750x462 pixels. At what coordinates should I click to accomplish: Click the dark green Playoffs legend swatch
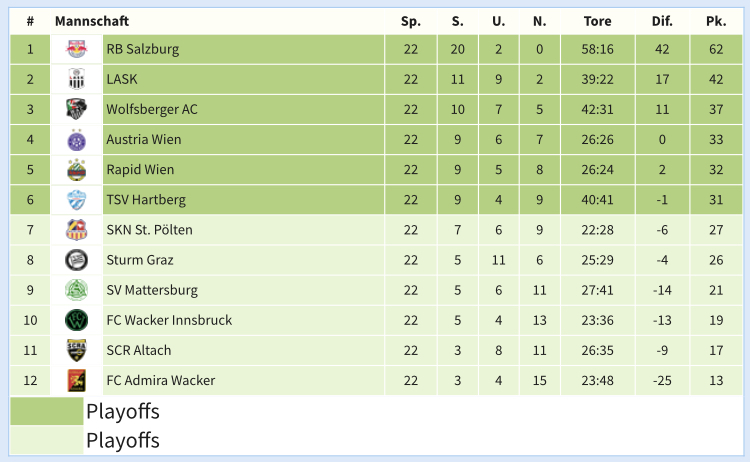point(46,411)
